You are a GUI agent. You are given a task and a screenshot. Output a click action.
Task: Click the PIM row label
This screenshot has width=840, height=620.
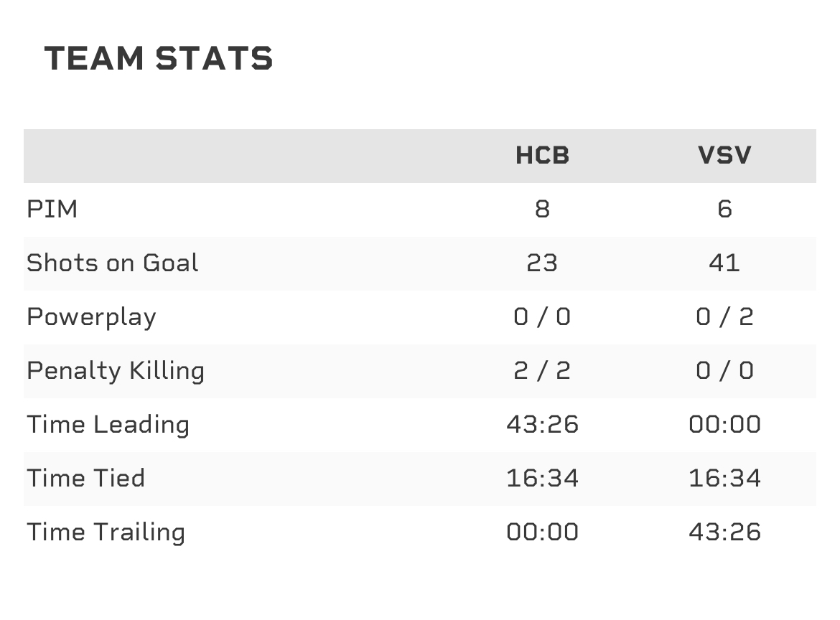(x=52, y=210)
